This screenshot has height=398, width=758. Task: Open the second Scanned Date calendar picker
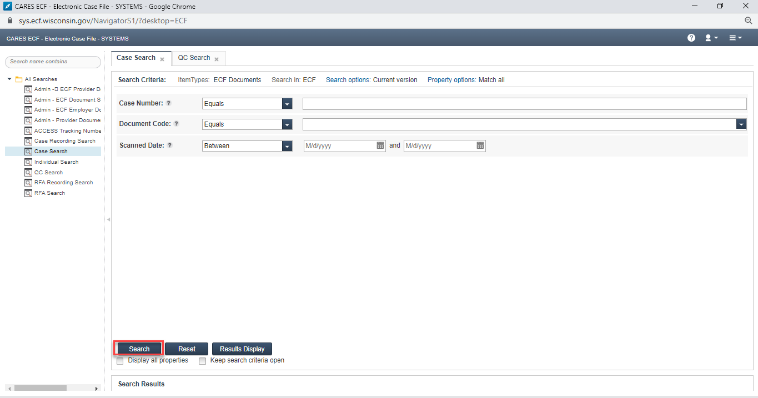pos(480,146)
